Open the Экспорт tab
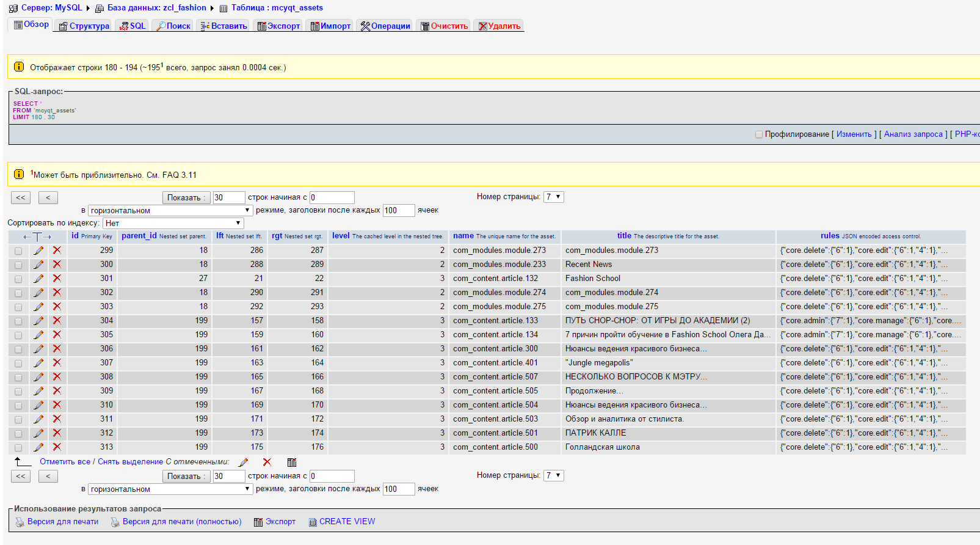Viewport: 980px width, 545px height. [x=279, y=26]
